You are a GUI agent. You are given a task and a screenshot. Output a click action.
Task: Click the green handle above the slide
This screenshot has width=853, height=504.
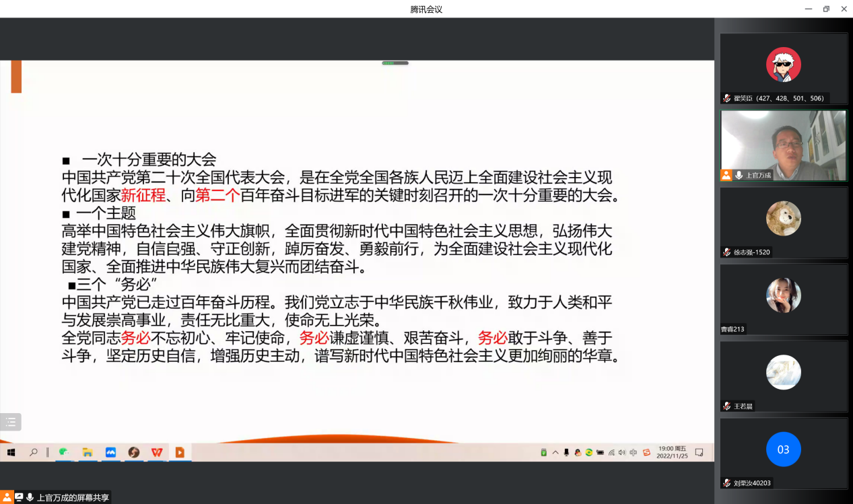pos(395,63)
